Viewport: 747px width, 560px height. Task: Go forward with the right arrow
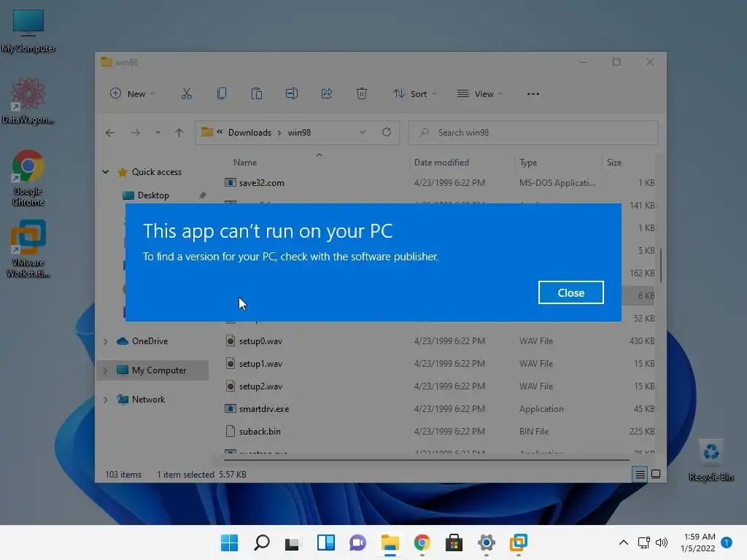136,133
